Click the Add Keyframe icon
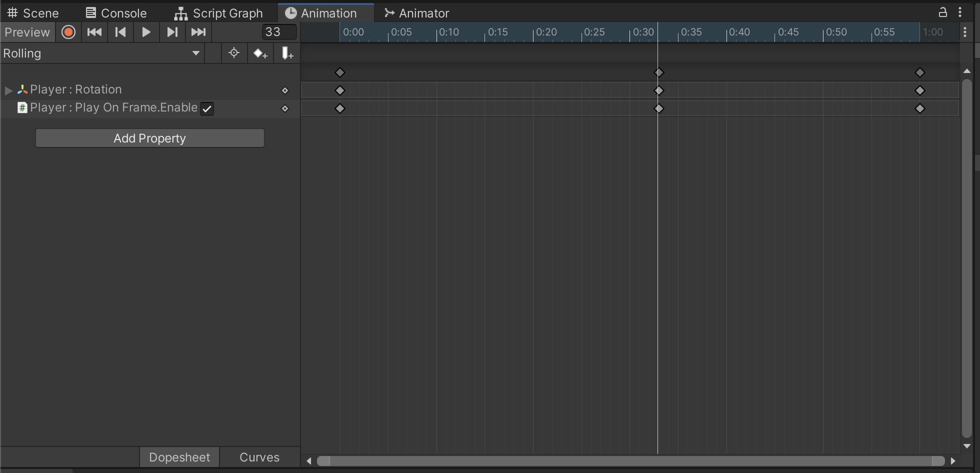The width and height of the screenshot is (980, 473). click(x=260, y=53)
